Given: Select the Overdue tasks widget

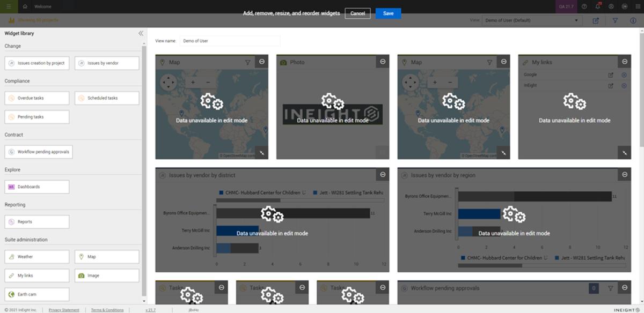Looking at the screenshot, I should tap(37, 98).
